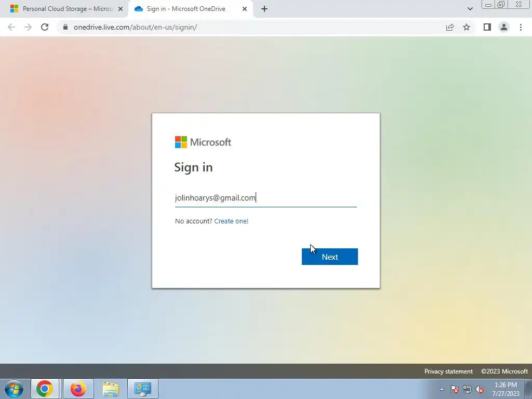Click the ©2023 Microsoft footer text

504,371
